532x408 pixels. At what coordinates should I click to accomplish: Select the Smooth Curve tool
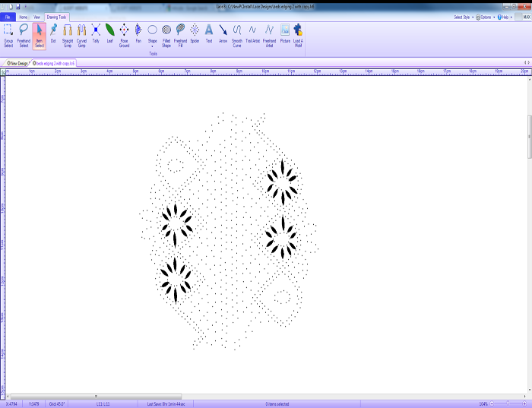pos(237,33)
